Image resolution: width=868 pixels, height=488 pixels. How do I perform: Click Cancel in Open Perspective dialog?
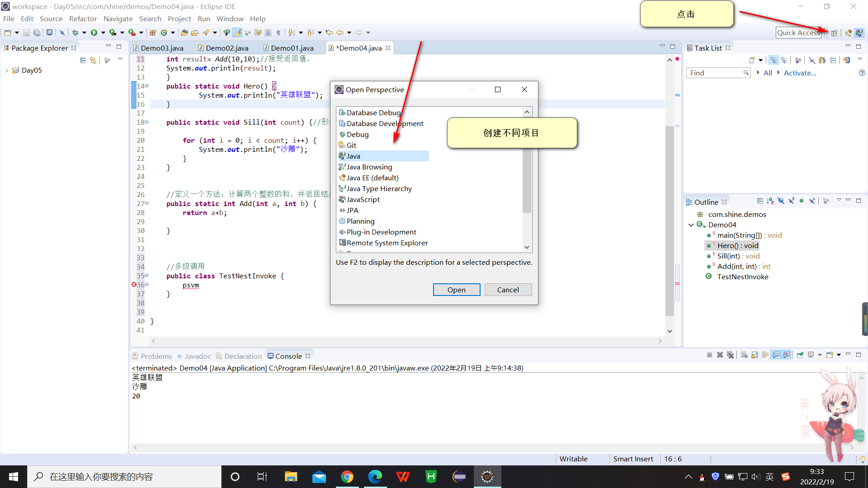point(508,290)
